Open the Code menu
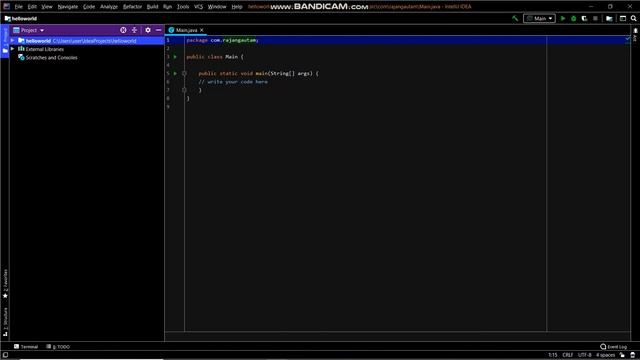Screen dimensions: 640x360 coord(89,7)
